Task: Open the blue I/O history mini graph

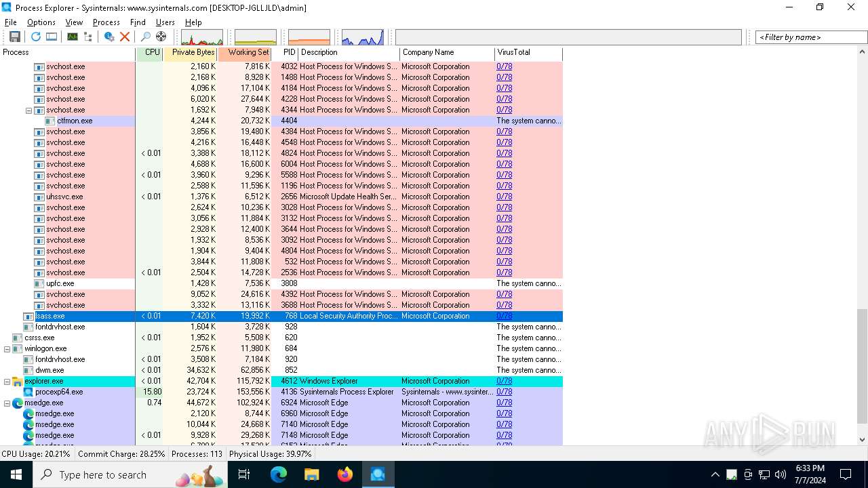Action: [363, 37]
